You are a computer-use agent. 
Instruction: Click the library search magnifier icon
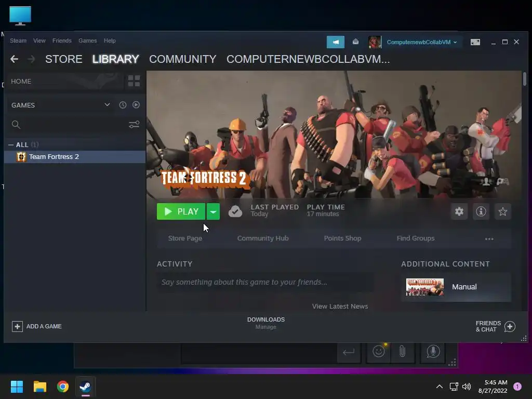[16, 125]
